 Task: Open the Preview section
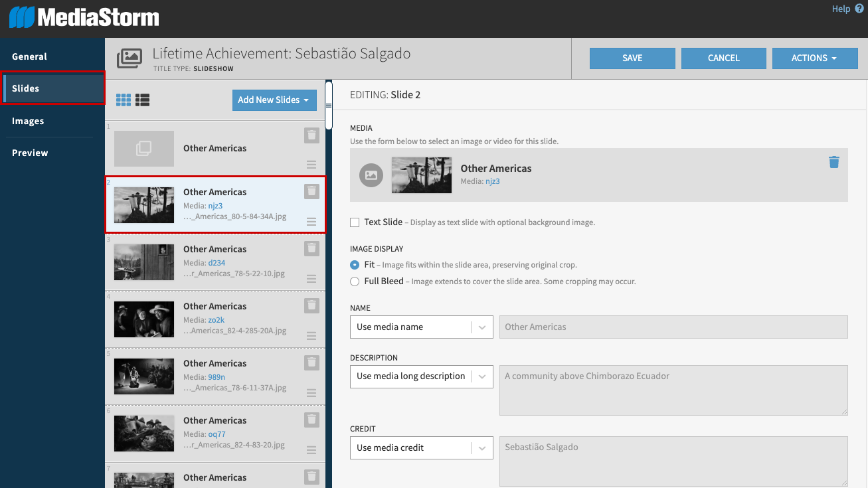[30, 153]
